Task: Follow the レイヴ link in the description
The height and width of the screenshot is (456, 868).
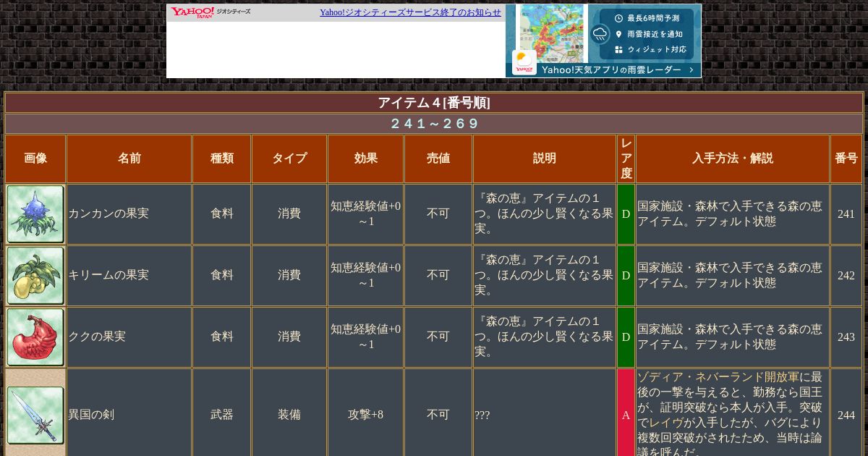Action: pos(666,423)
